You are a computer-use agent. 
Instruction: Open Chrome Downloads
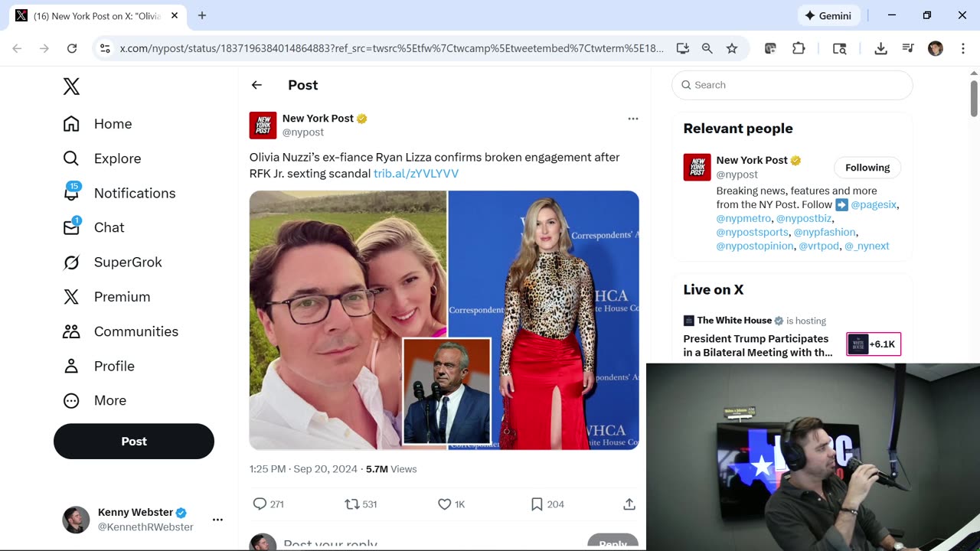pyautogui.click(x=881, y=48)
